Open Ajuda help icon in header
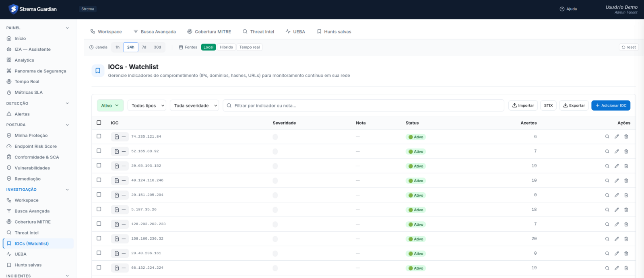Screen dimensions: 644x278 [x=562, y=9]
